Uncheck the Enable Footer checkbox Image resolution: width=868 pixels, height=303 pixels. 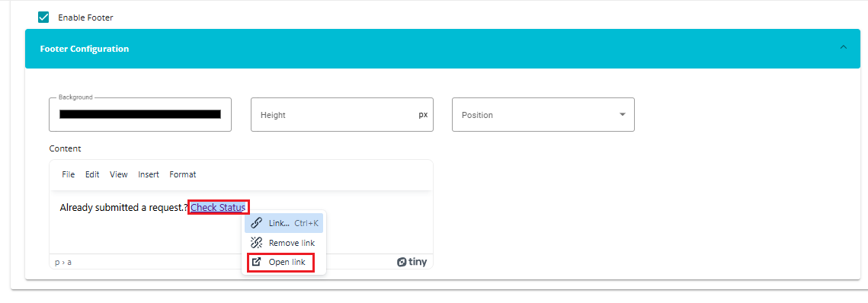(43, 18)
